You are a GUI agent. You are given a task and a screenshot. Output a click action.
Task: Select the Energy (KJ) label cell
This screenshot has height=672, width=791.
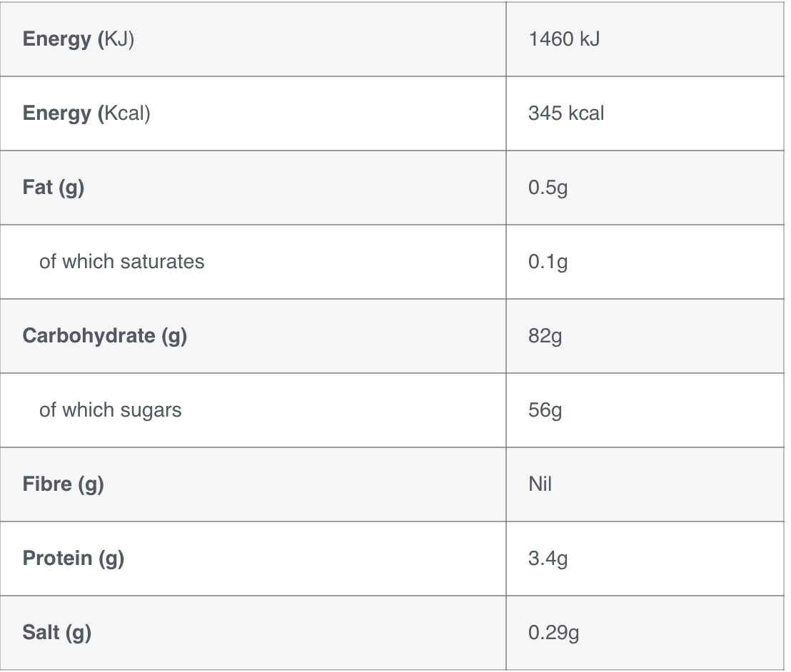click(253, 39)
